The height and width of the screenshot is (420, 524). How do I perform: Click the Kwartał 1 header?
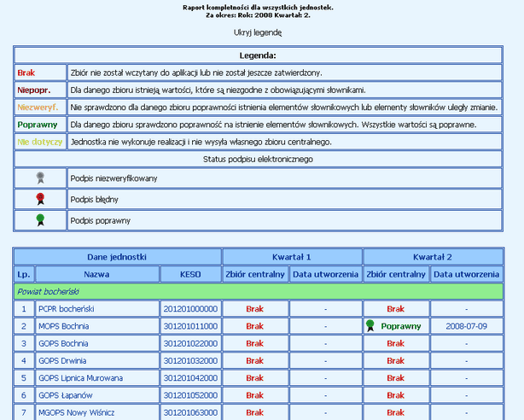tap(292, 256)
